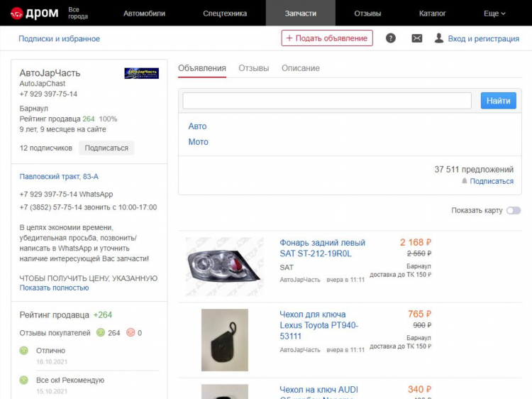The height and width of the screenshot is (399, 532).
Task: Click the Рейтинг продавца +264 heading
Action: (x=66, y=315)
